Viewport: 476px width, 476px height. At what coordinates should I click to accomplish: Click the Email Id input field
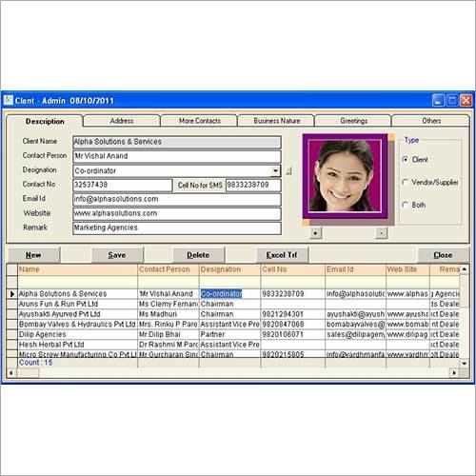pyautogui.click(x=177, y=199)
